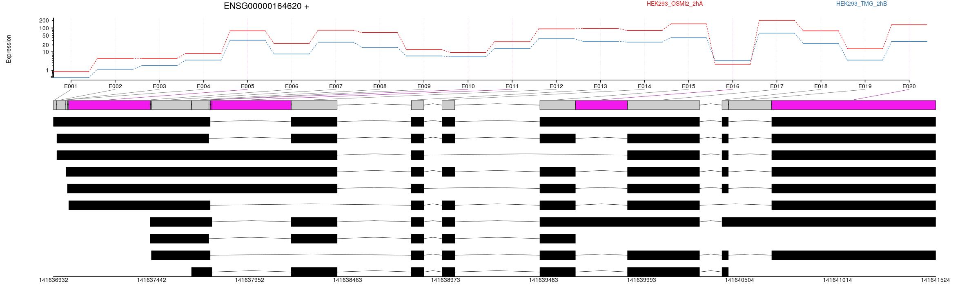Click the blue expression line above E005
Image resolution: width=980 pixels, height=286 pixels.
(x=247, y=40)
